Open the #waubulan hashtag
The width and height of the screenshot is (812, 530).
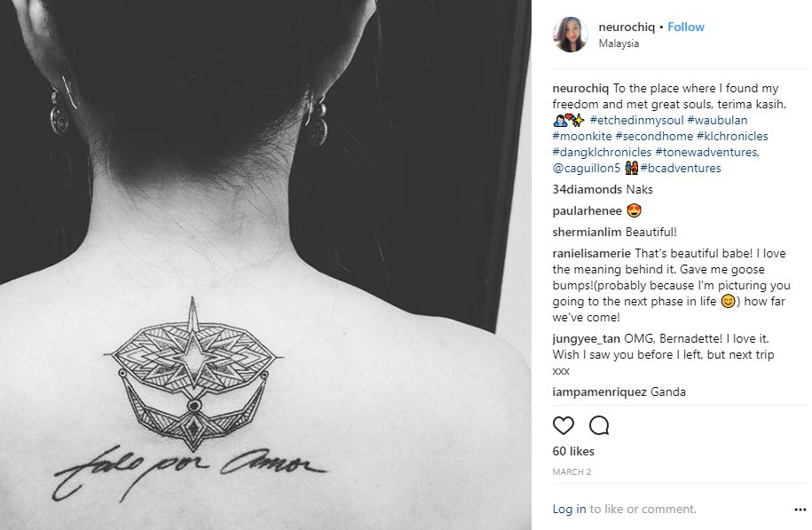click(x=717, y=120)
